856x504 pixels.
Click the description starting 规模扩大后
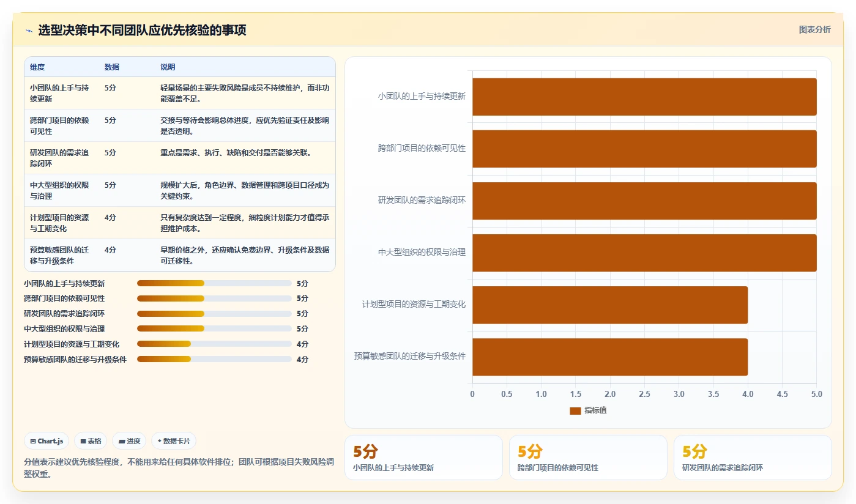(x=245, y=190)
